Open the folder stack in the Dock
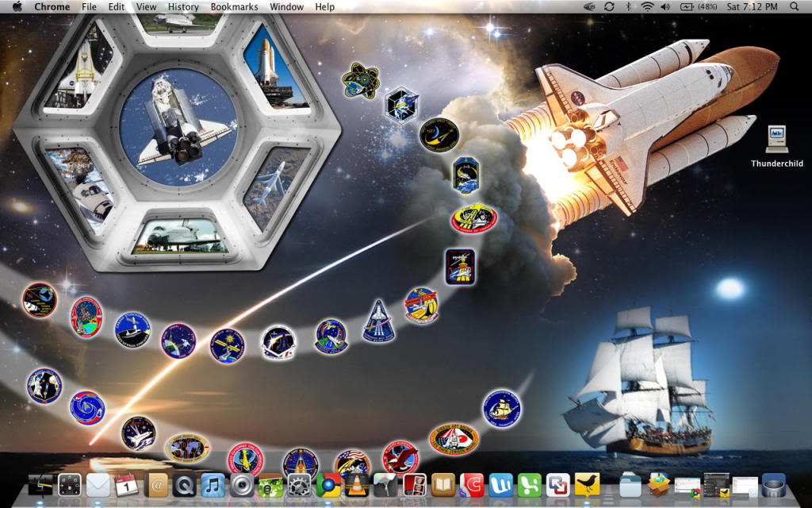Image resolution: width=812 pixels, height=508 pixels. [x=630, y=485]
